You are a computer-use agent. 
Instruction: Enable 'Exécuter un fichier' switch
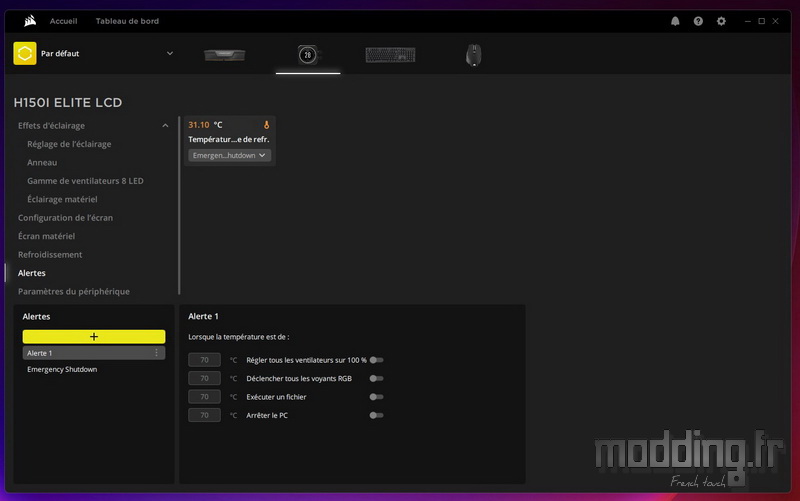point(377,397)
